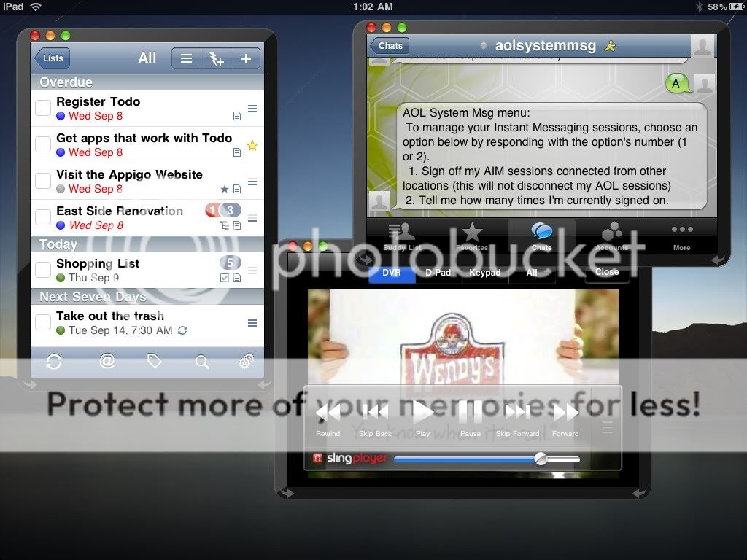Viewport: 747px width, 560px height.
Task: Click the reorder handle on Visit the Appigo Website
Action: tap(252, 182)
